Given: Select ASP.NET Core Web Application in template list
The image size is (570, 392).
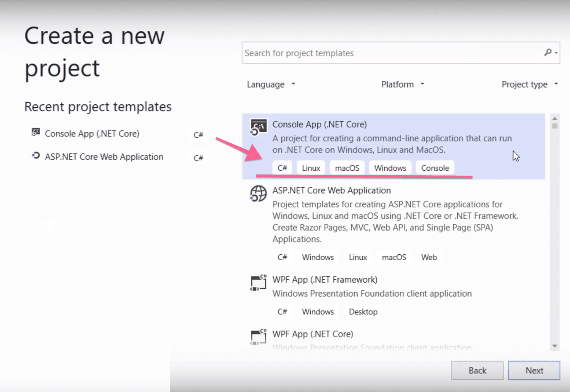Looking at the screenshot, I should coord(394,224).
